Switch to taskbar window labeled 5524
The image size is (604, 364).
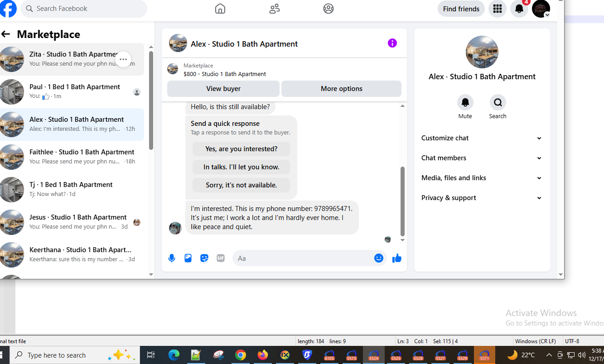click(x=373, y=355)
